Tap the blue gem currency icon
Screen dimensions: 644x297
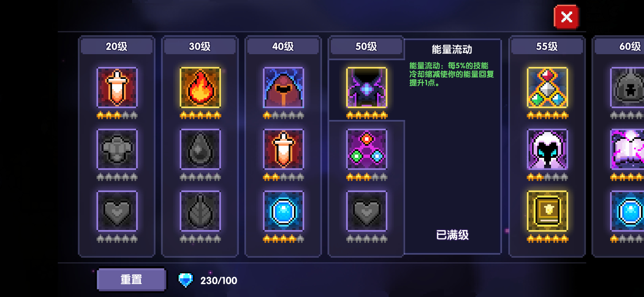(185, 280)
